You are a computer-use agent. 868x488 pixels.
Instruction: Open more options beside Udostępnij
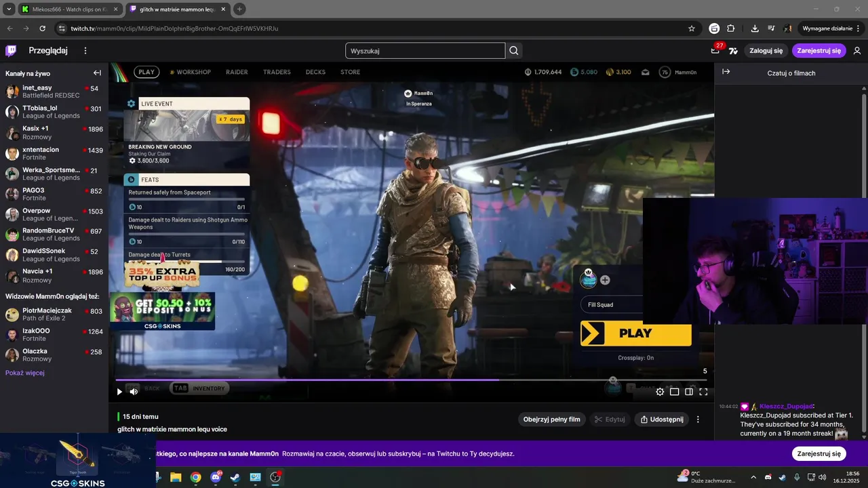pyautogui.click(x=698, y=420)
